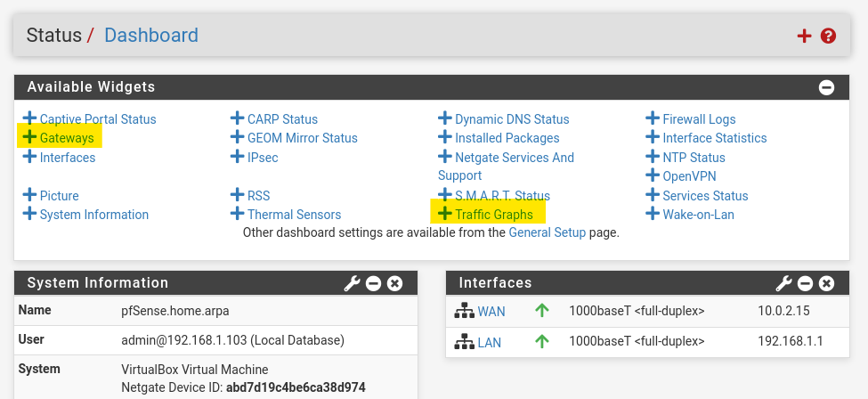
Task: Click the plus icon beside S.M.A.R.T. Status
Action: tap(444, 194)
